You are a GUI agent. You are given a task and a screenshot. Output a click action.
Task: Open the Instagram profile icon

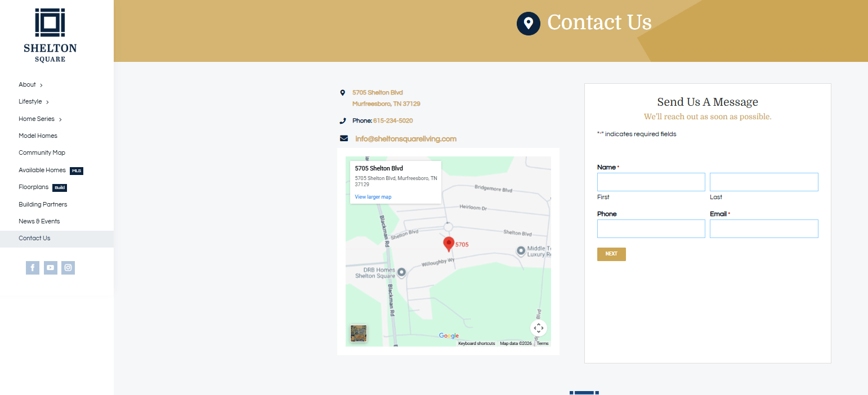tap(68, 267)
